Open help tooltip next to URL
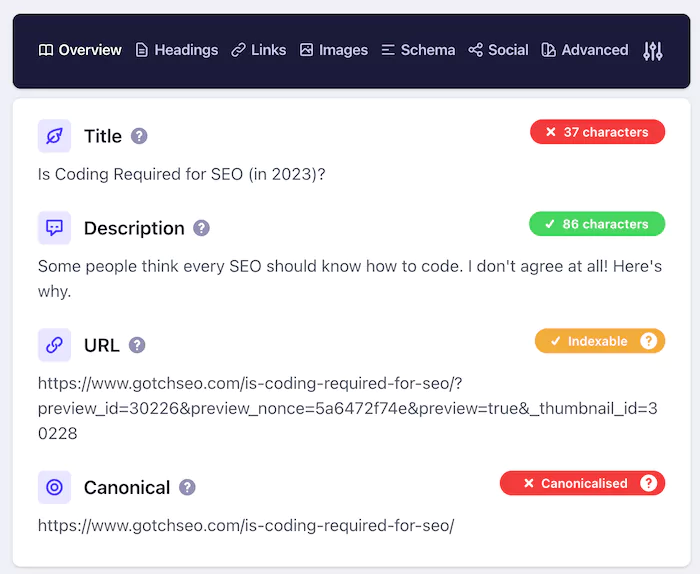Image resolution: width=700 pixels, height=574 pixels. [x=137, y=345]
